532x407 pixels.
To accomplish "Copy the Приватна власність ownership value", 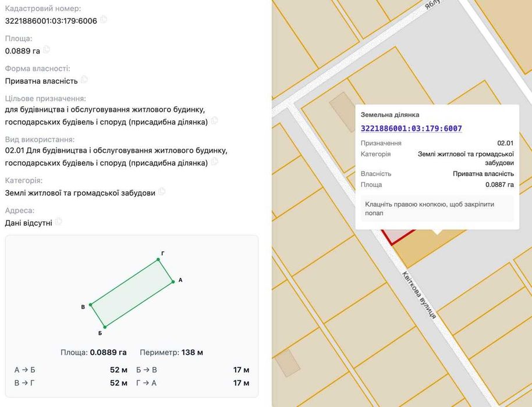I will click(x=84, y=80).
